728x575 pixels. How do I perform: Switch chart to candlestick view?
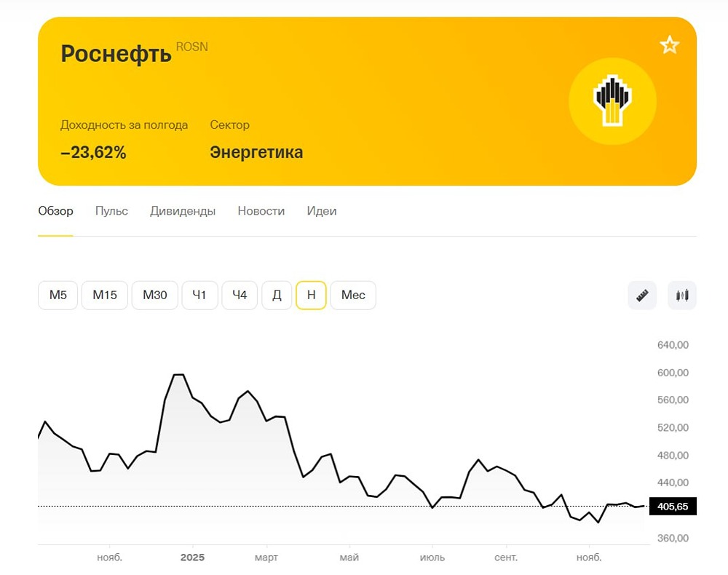[x=681, y=295]
